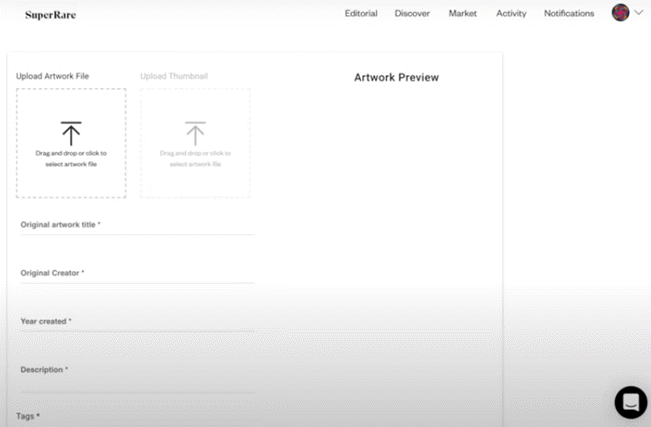Image resolution: width=651 pixels, height=427 pixels.
Task: Go to the Discover section
Action: [412, 14]
